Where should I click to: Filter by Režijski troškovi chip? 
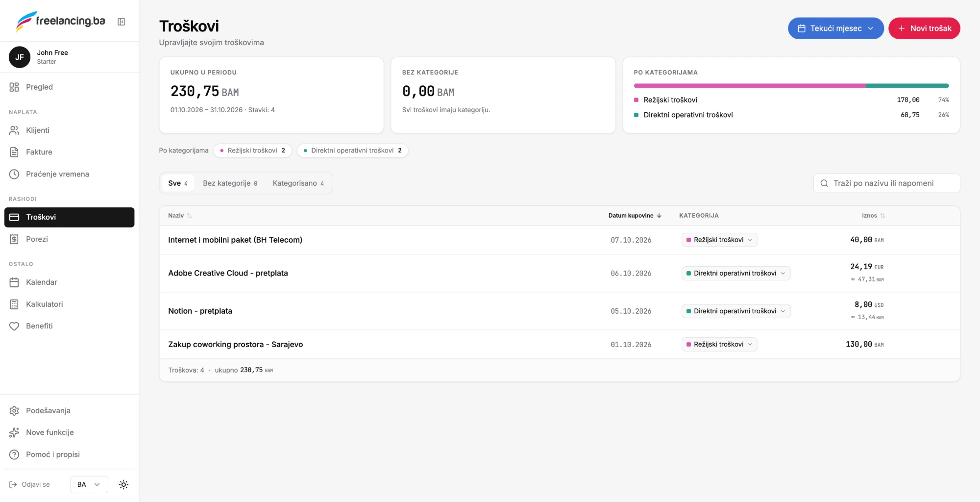point(252,151)
